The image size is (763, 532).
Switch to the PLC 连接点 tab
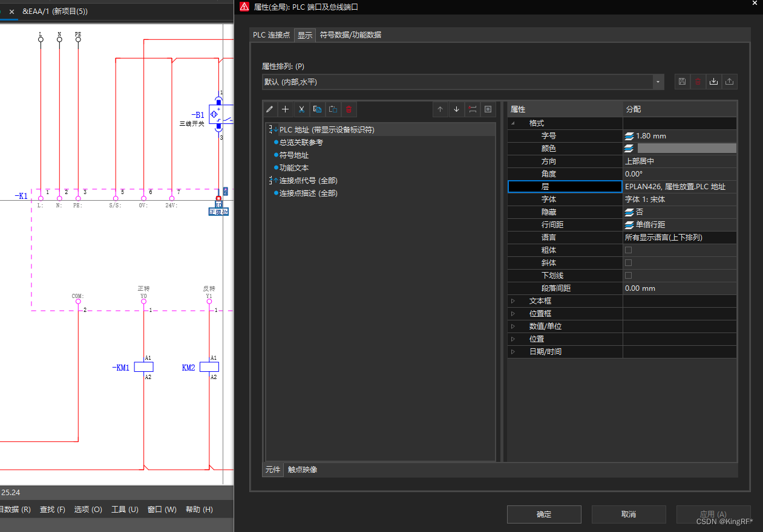point(271,35)
